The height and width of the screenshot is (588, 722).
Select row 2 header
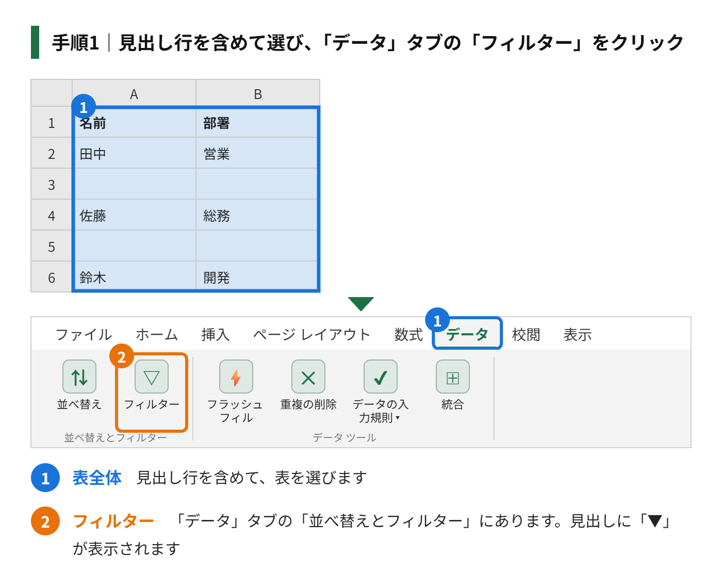52,153
